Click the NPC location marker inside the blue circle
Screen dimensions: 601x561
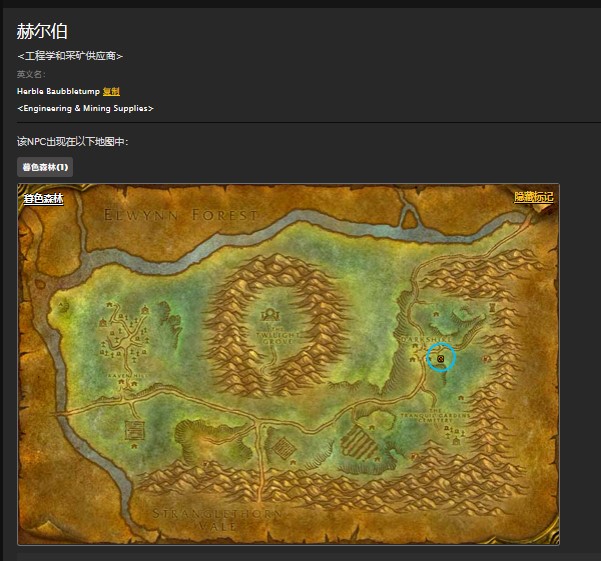click(x=440, y=359)
